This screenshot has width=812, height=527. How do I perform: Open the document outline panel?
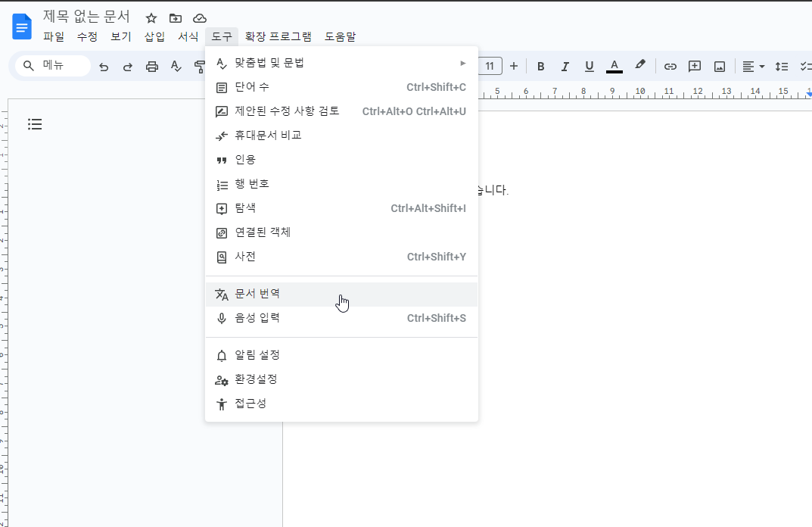coord(35,123)
